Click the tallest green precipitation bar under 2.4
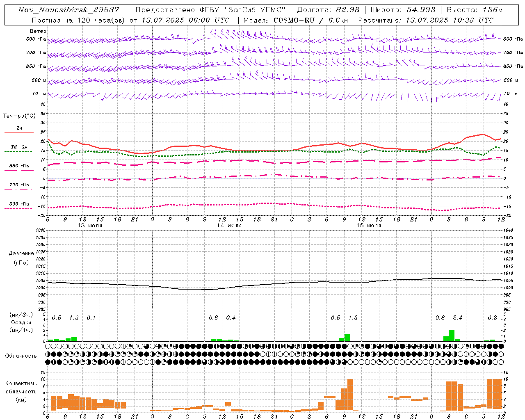This screenshot has height=420, width=525. tap(452, 336)
